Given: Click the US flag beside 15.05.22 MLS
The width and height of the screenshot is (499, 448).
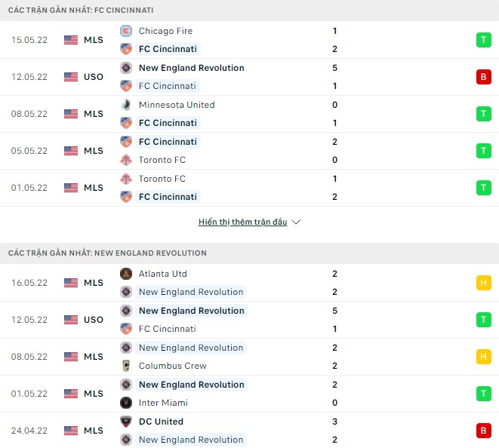Looking at the screenshot, I should point(71,40).
